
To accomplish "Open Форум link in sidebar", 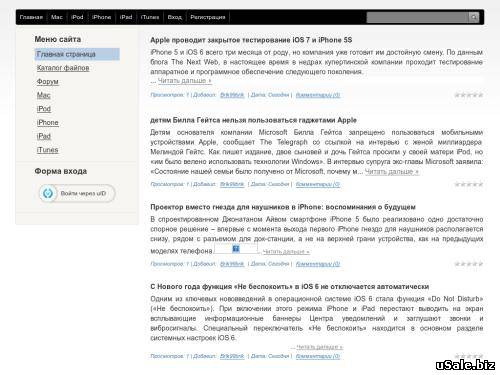I will (48, 82).
